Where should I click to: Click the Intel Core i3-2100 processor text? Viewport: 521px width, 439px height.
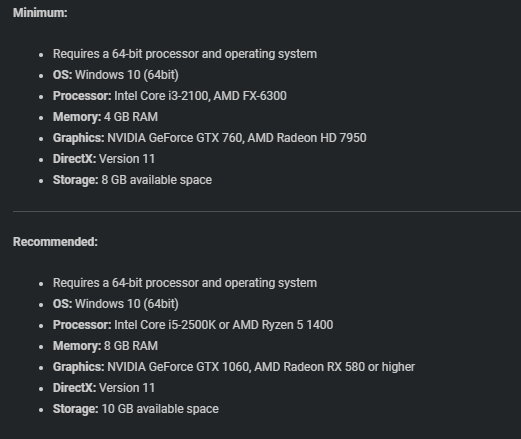pos(161,96)
